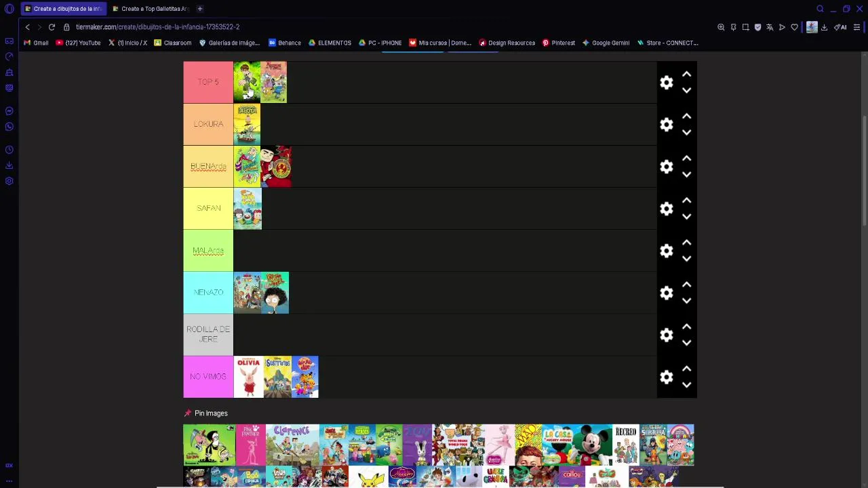Click the cyan NENAZO tier label
868x488 pixels.
(208, 293)
